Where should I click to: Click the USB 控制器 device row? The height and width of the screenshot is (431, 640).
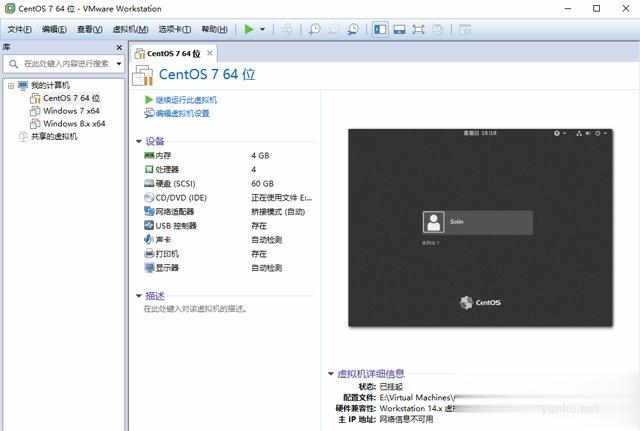pos(229,226)
